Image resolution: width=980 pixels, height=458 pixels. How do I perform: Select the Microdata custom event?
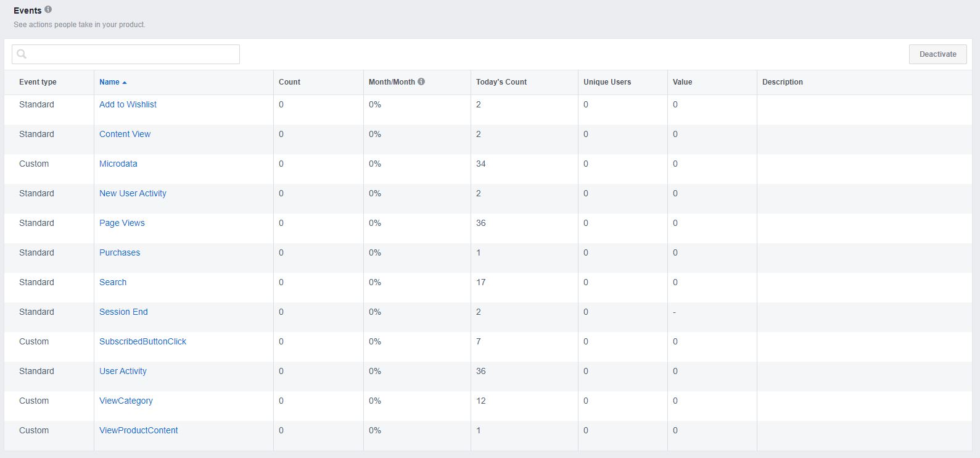(118, 164)
